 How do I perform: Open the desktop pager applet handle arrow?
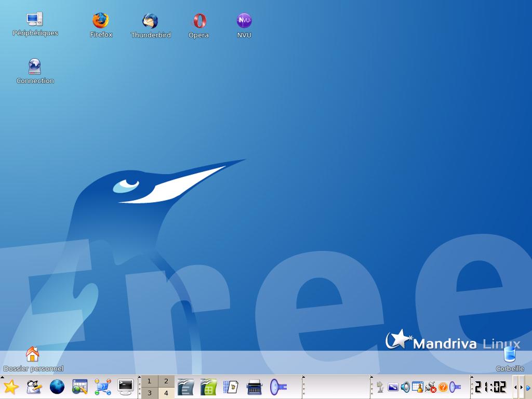[x=139, y=377]
